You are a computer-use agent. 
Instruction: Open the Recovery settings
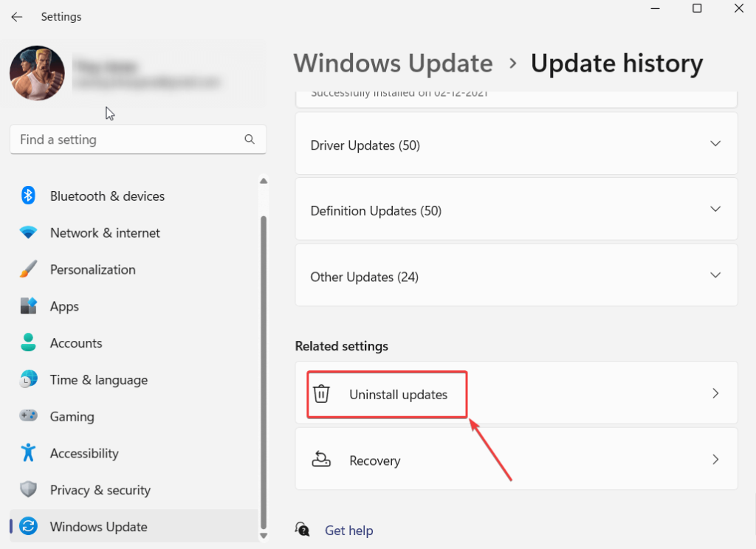pos(516,460)
